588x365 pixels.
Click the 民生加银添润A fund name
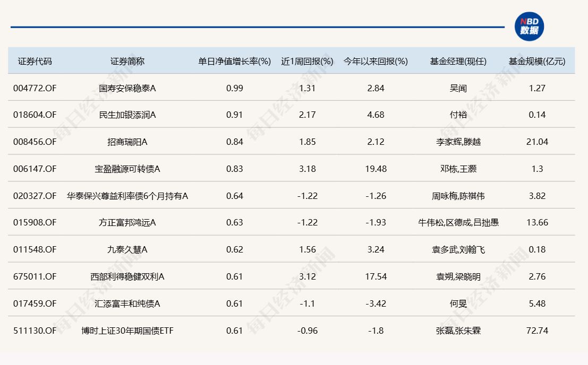tap(127, 115)
